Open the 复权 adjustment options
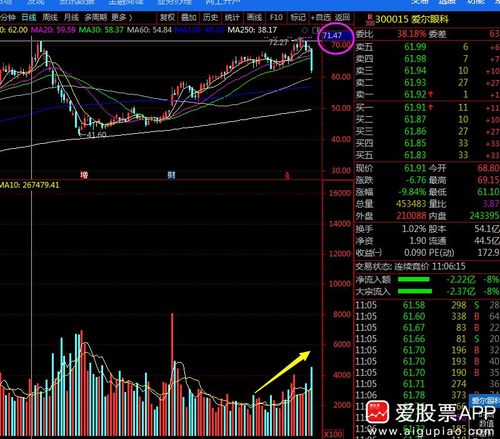Viewport: 500px width, 439px height. [x=167, y=17]
